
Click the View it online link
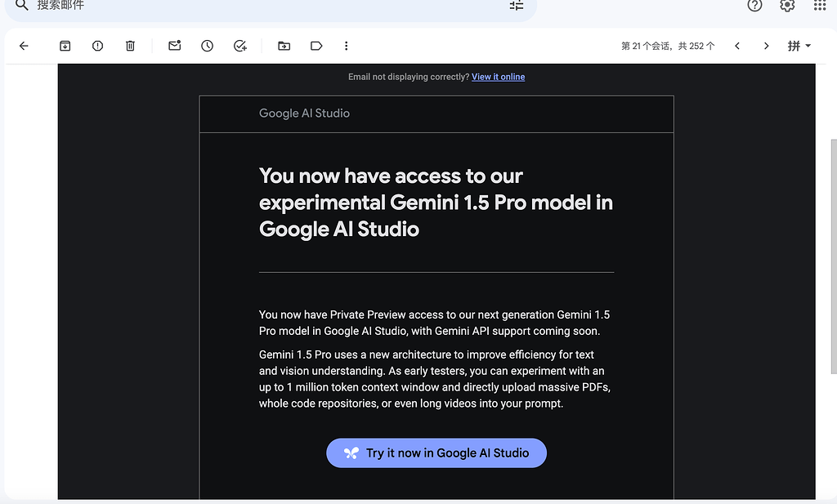pos(498,77)
